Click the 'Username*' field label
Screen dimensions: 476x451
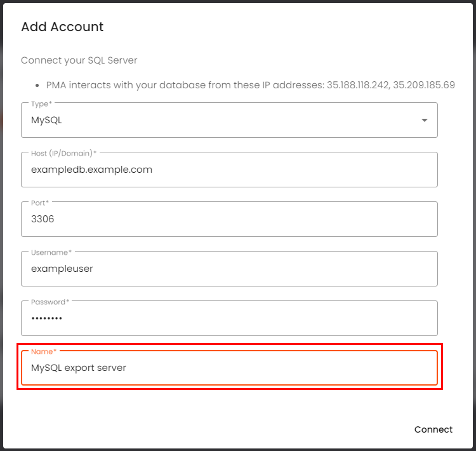pos(51,252)
